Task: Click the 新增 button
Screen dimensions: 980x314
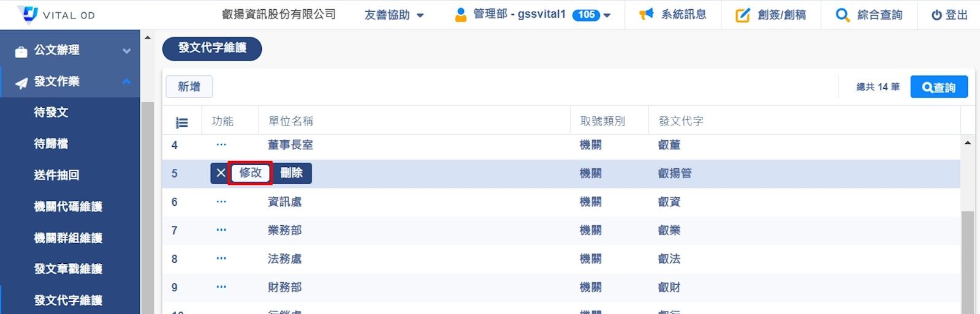Action: click(189, 87)
